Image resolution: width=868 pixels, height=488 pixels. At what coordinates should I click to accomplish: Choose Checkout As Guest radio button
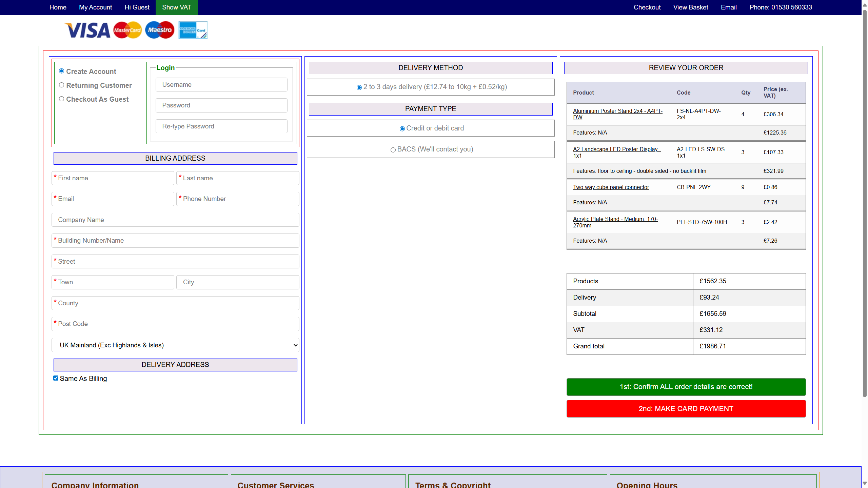pyautogui.click(x=61, y=99)
